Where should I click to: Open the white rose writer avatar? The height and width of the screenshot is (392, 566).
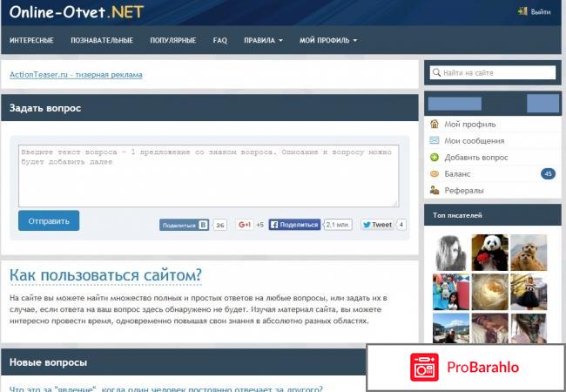(490, 292)
